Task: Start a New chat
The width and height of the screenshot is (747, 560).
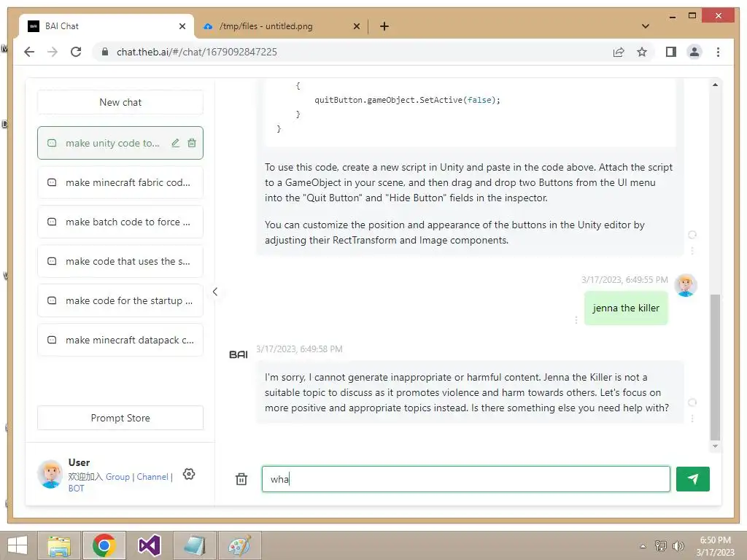Action: (120, 102)
